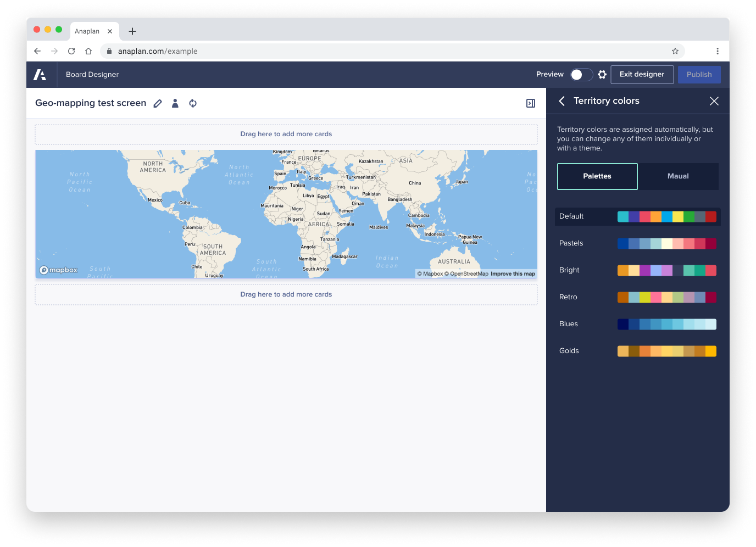Open the Mapbox attribution link
The width and height of the screenshot is (756, 547).
(x=430, y=273)
